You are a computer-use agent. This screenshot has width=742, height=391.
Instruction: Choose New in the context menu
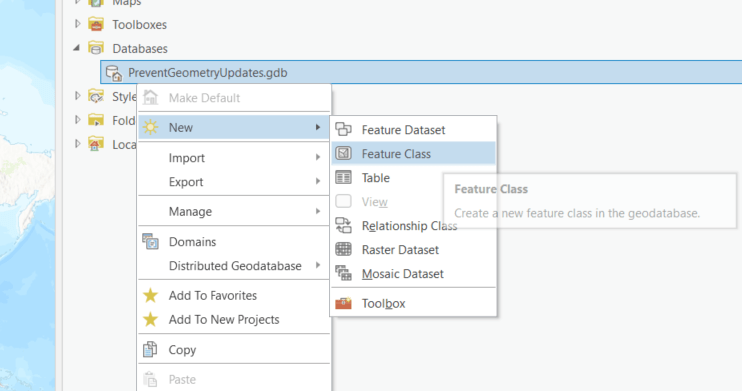[234, 127]
